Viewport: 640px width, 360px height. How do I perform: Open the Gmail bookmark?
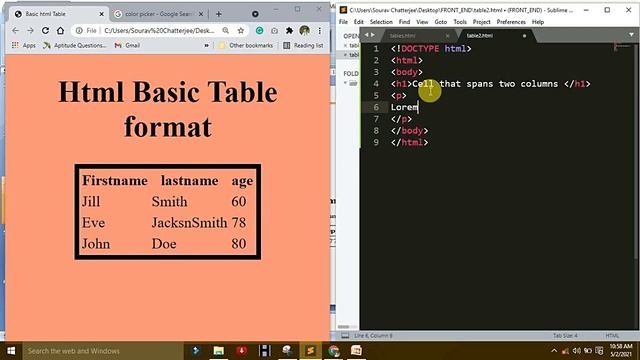click(127, 45)
